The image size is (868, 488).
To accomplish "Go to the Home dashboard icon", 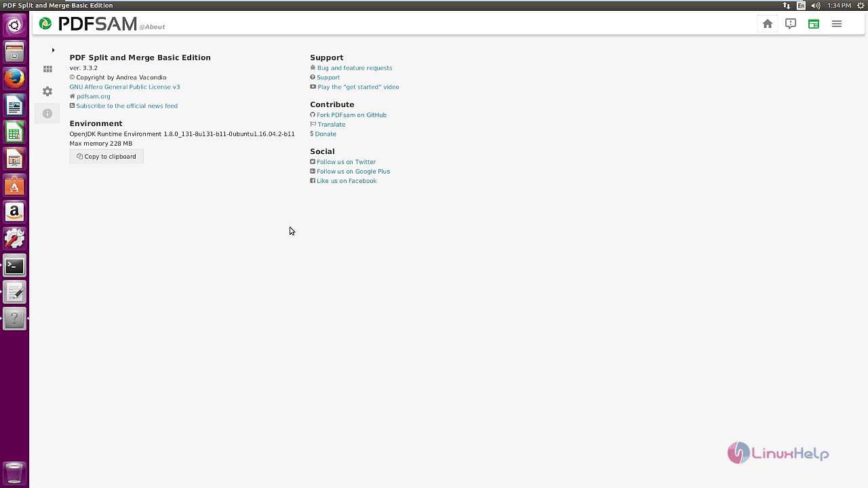I will 768,24.
